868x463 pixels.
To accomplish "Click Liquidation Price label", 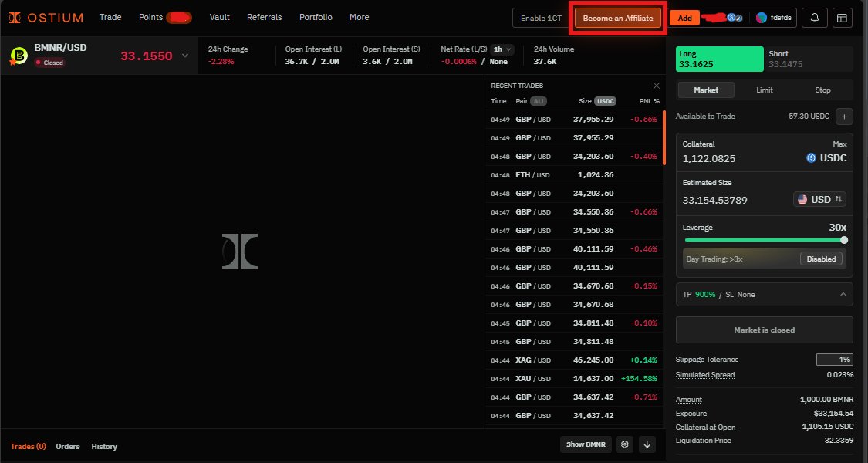I will 703,441.
